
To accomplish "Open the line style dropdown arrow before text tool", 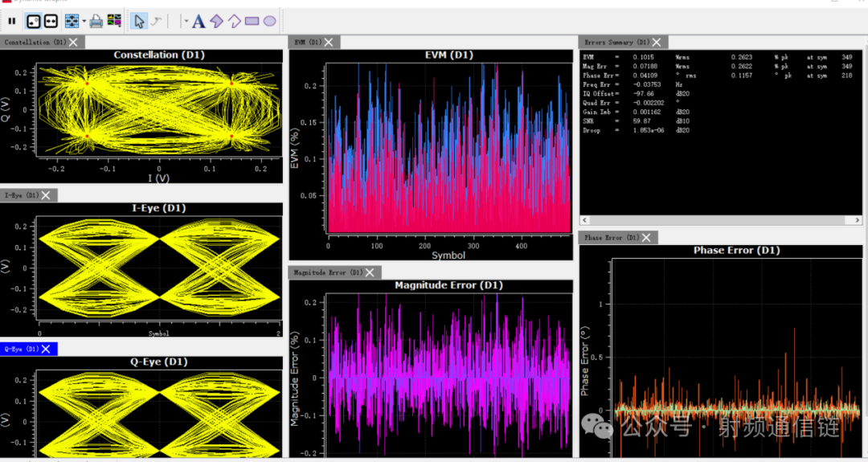I will [186, 22].
